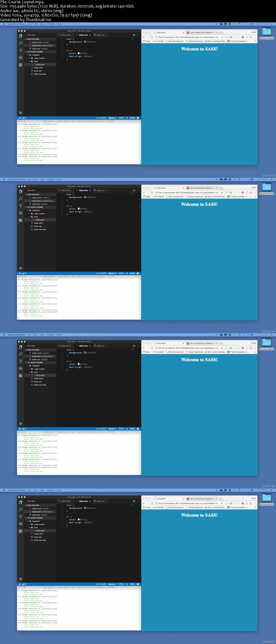Click Spotlight magnifier in menu bar, 00:00:14 frame
Screen dimensions: 276x644
pyautogui.click(x=234, y=24)
